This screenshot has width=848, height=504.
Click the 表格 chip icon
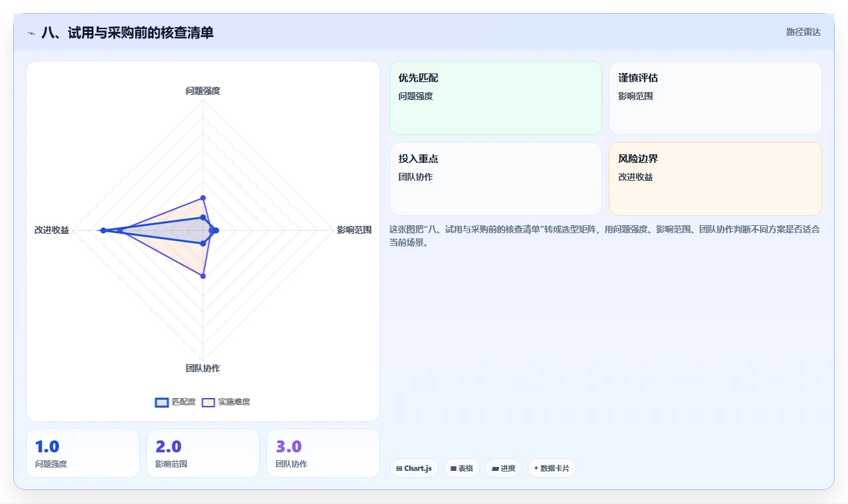(x=453, y=468)
